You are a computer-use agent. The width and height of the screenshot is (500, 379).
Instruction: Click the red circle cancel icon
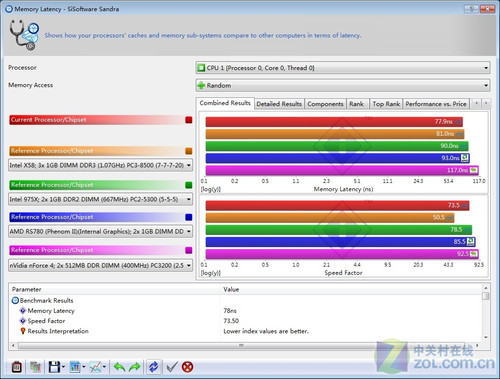coord(188,367)
